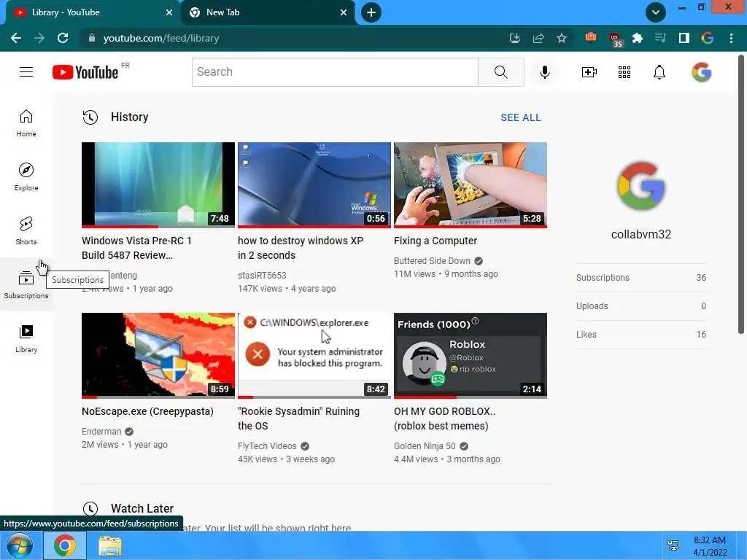
Task: Click the Chrome taskbar icon
Action: [65, 545]
